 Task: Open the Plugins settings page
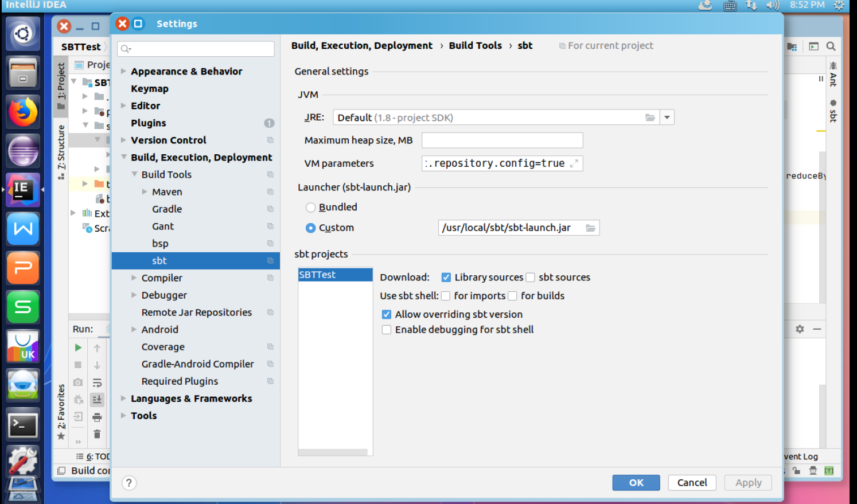pyautogui.click(x=149, y=123)
